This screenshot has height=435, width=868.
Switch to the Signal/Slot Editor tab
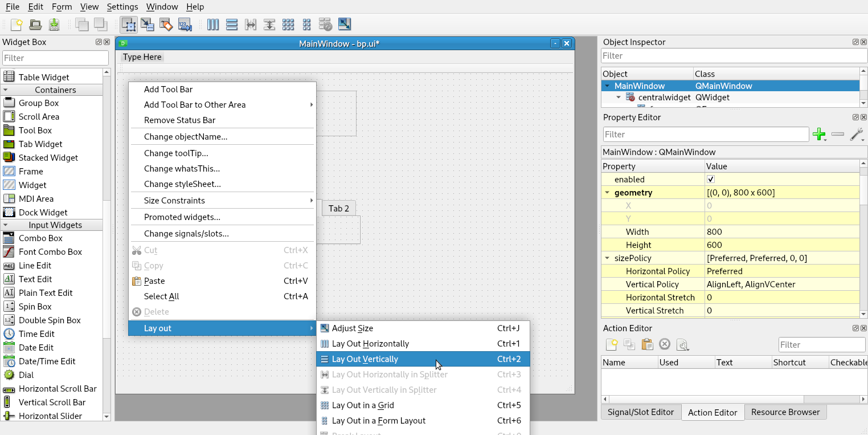pos(641,412)
